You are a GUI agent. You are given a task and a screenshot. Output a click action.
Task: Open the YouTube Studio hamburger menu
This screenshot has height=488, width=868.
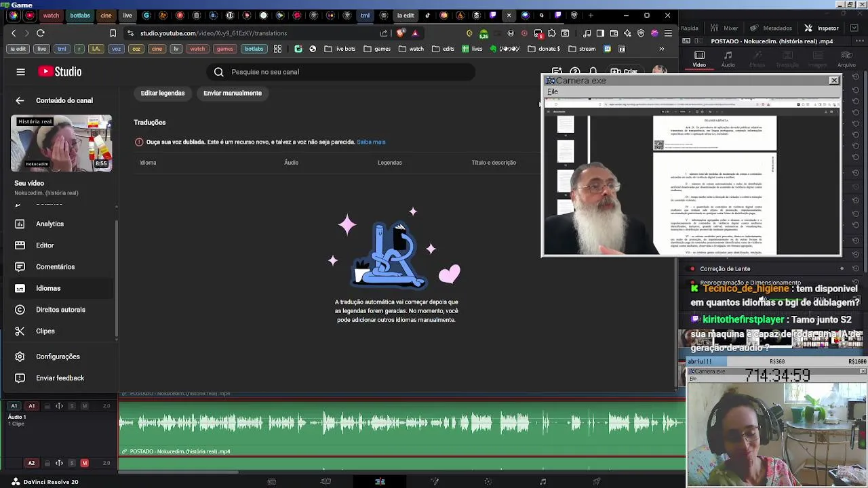pos(20,72)
